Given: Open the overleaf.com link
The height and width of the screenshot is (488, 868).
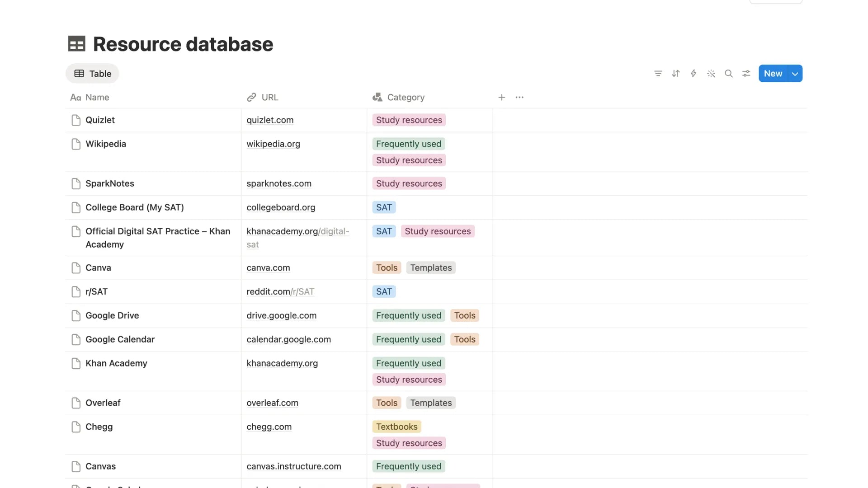Looking at the screenshot, I should (x=272, y=403).
